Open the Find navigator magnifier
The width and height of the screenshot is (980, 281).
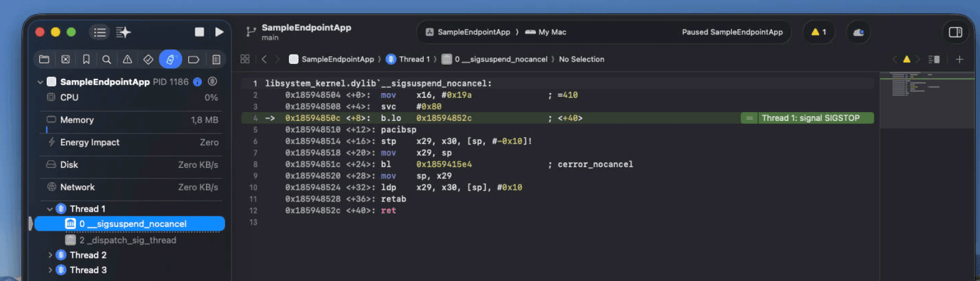point(106,59)
